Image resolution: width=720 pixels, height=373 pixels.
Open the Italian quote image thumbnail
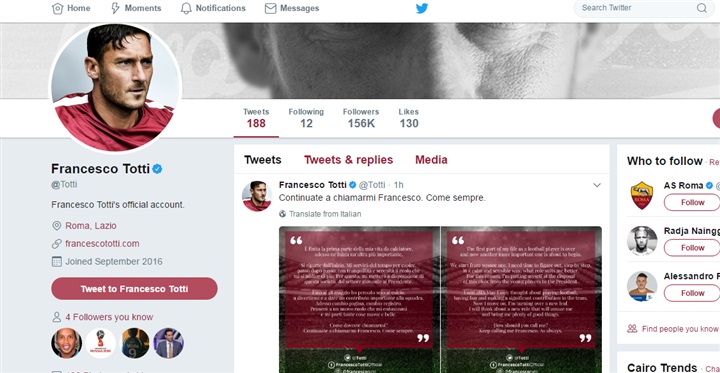pos(360,300)
